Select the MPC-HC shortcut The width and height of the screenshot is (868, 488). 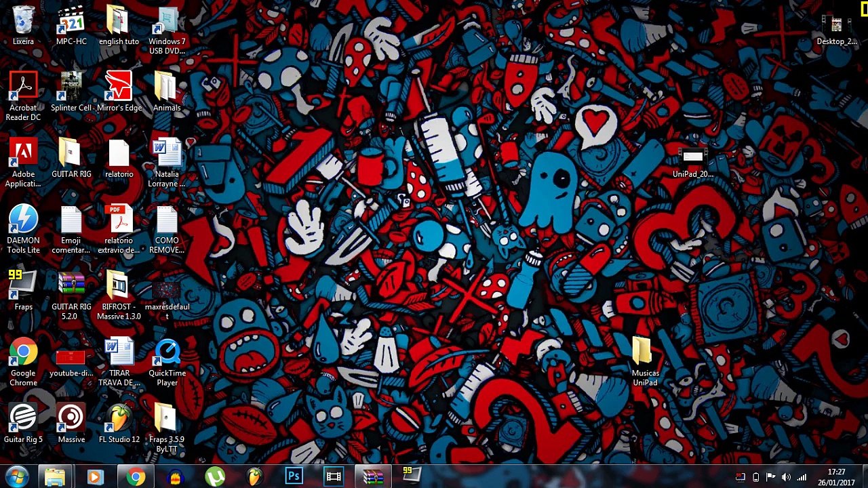(x=71, y=20)
